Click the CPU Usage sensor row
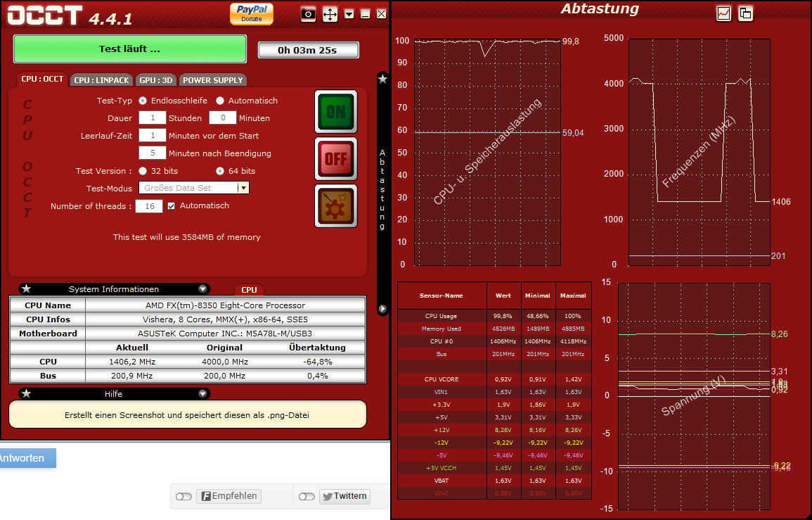 click(x=494, y=316)
